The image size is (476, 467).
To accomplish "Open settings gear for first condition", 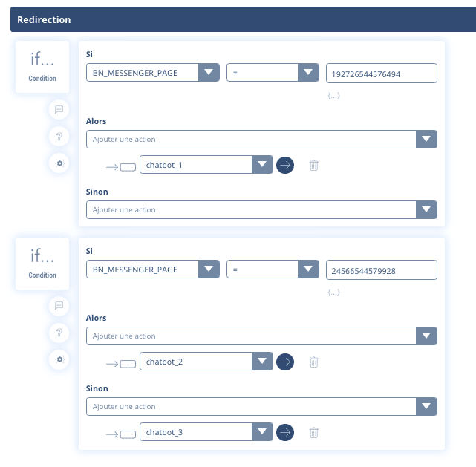I will [59, 163].
